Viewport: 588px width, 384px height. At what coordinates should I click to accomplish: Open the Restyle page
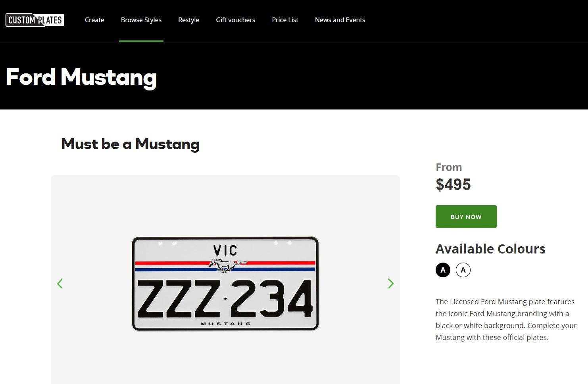pos(188,20)
